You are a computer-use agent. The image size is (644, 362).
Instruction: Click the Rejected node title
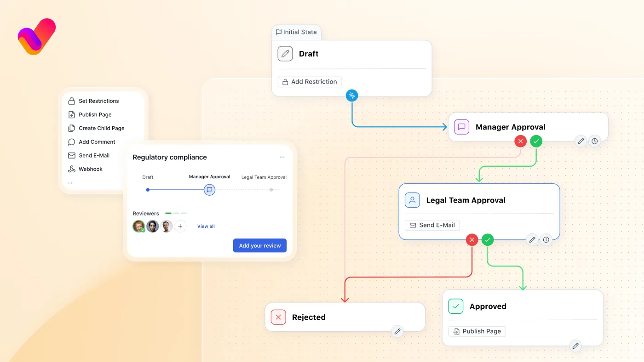309,317
